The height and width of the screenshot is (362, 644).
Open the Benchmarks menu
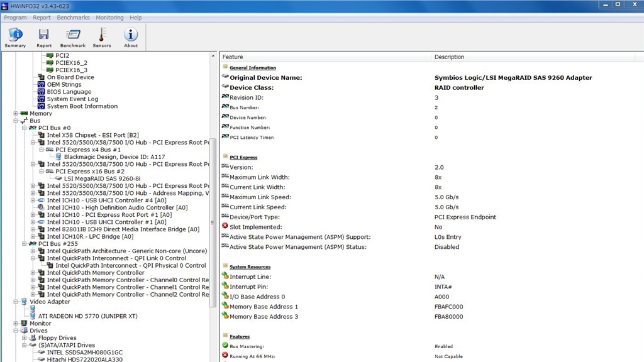point(73,18)
